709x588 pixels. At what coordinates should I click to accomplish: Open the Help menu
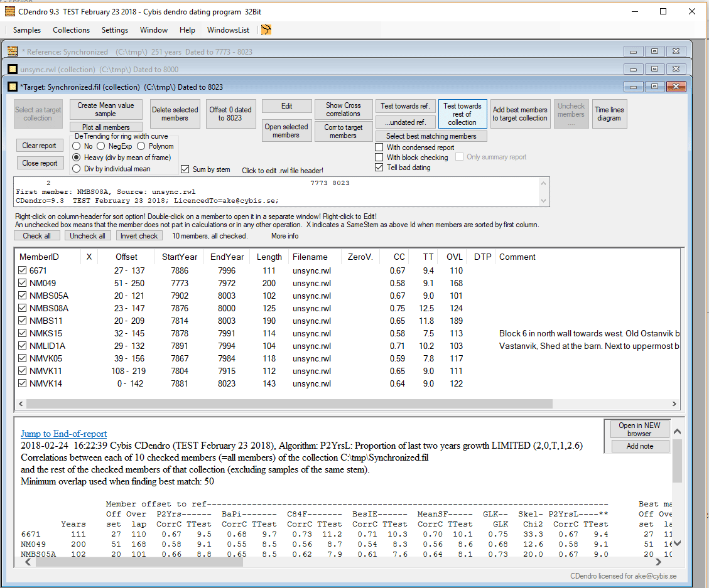pyautogui.click(x=187, y=30)
